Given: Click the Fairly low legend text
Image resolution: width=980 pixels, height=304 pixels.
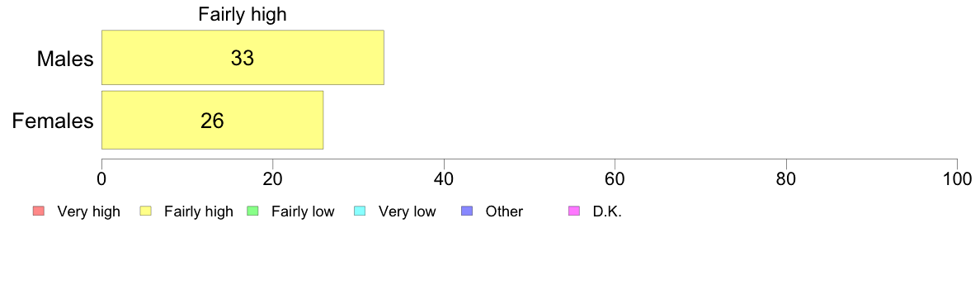Looking at the screenshot, I should pos(303,211).
